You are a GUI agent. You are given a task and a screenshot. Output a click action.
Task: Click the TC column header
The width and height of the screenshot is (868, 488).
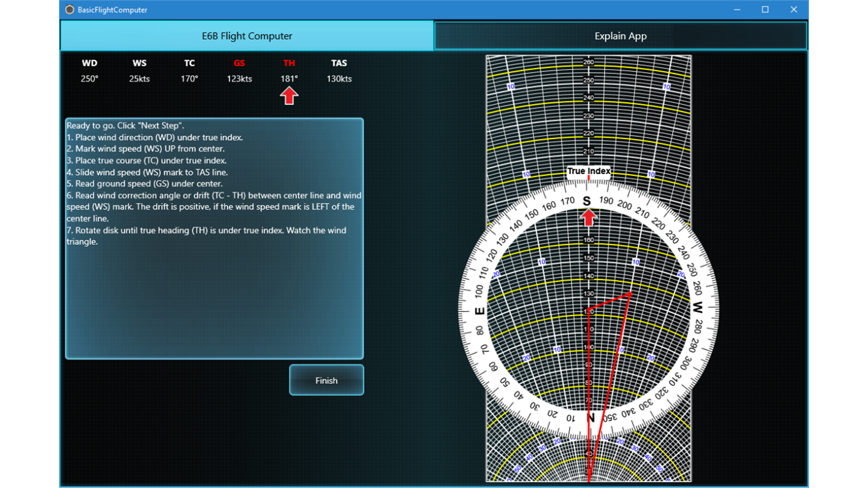click(x=189, y=63)
